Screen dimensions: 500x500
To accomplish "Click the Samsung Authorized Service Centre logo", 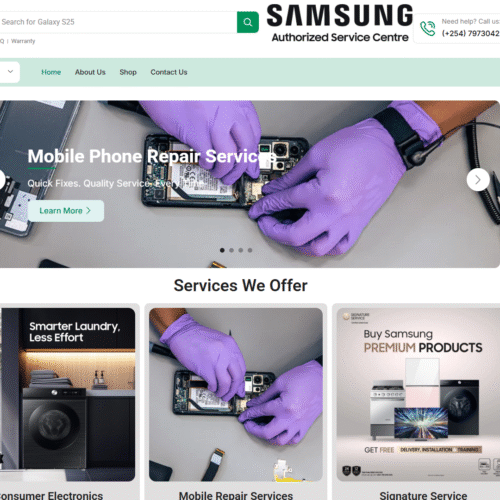I will [340, 23].
